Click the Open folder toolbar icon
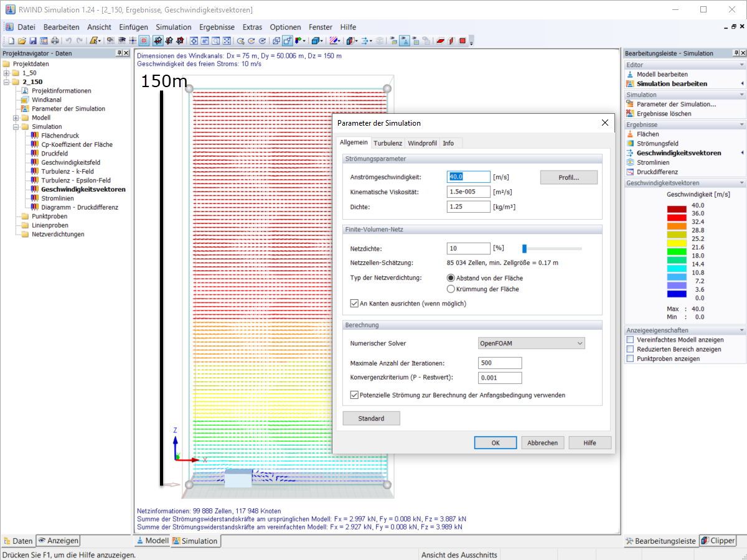 click(x=22, y=41)
